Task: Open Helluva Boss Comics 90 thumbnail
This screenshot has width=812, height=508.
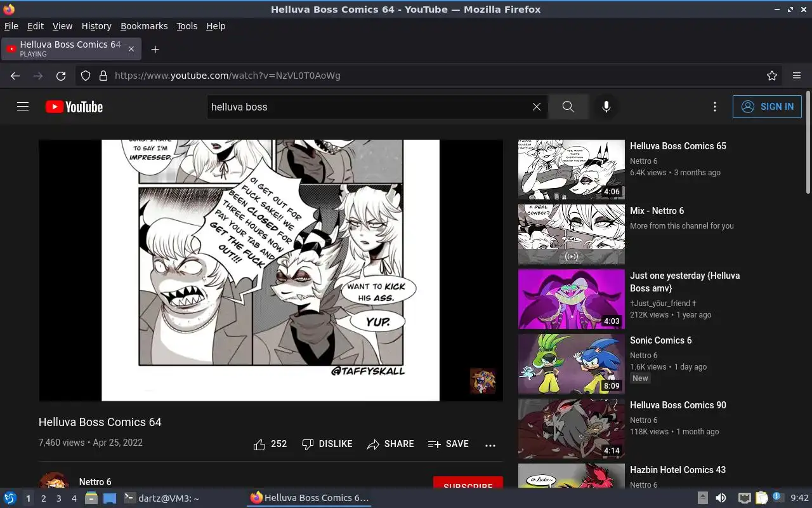Action: point(572,429)
